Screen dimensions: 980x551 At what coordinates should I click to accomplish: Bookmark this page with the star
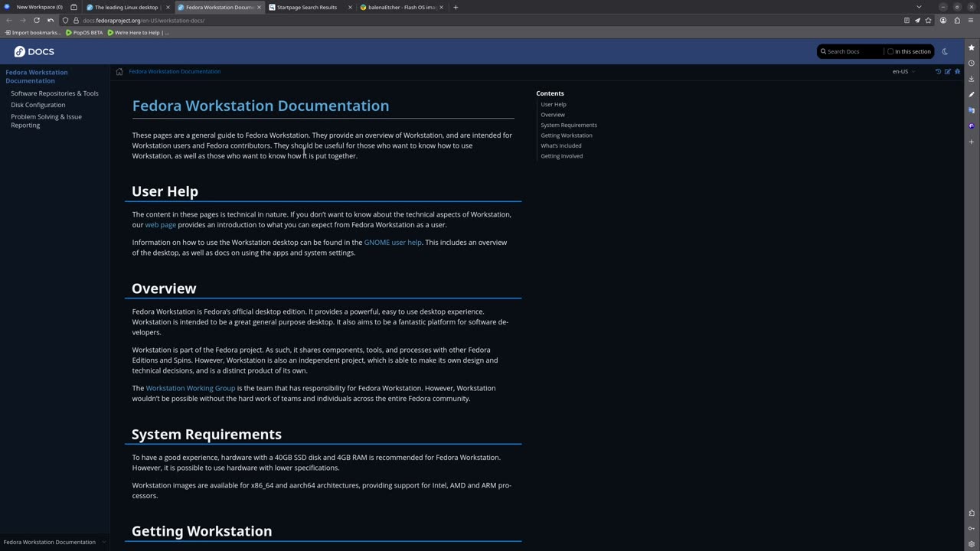pyautogui.click(x=928, y=20)
